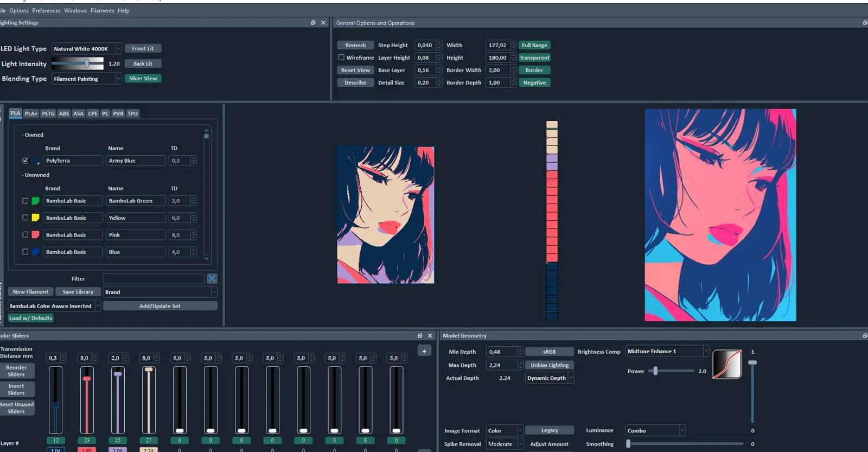The image size is (868, 452).
Task: Toggle the Wireframe checkbox
Action: pos(341,58)
